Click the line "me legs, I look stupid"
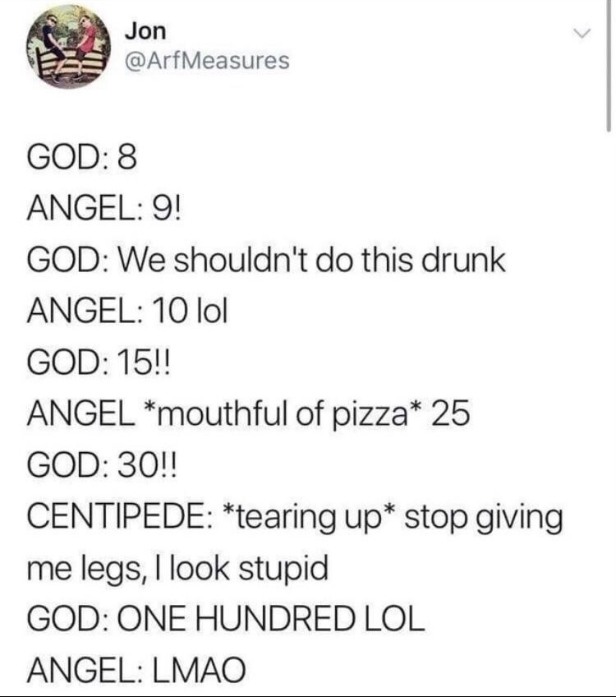 coord(177,570)
